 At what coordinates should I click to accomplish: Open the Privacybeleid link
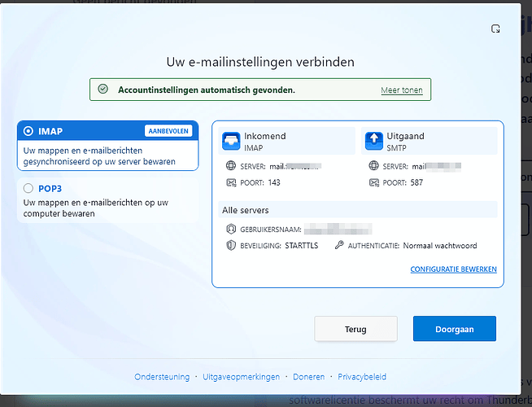pyautogui.click(x=362, y=377)
